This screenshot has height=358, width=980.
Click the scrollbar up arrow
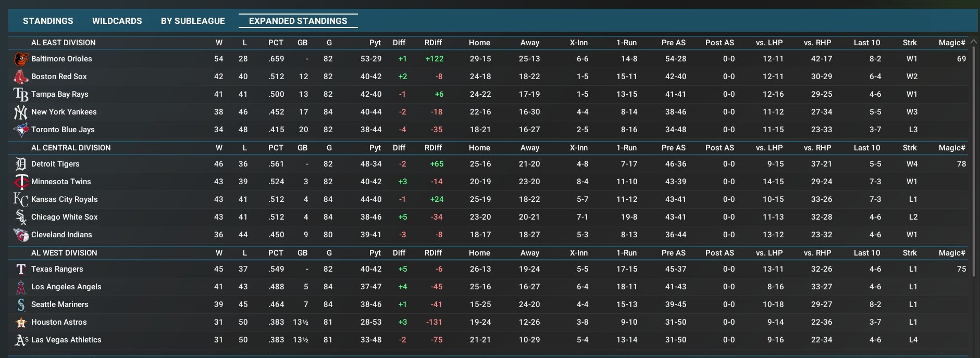coord(974,41)
